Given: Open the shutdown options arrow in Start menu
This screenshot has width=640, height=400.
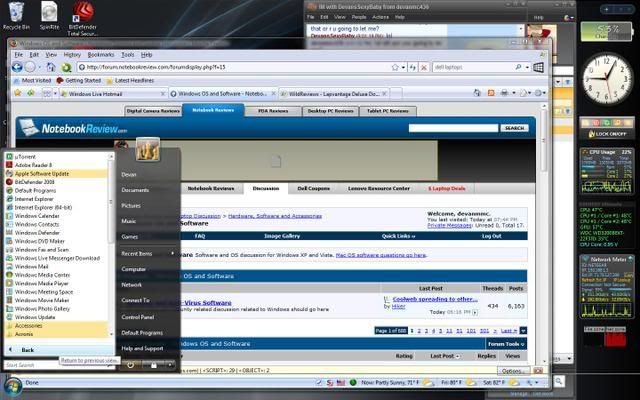Looking at the screenshot, I should (x=170, y=365).
